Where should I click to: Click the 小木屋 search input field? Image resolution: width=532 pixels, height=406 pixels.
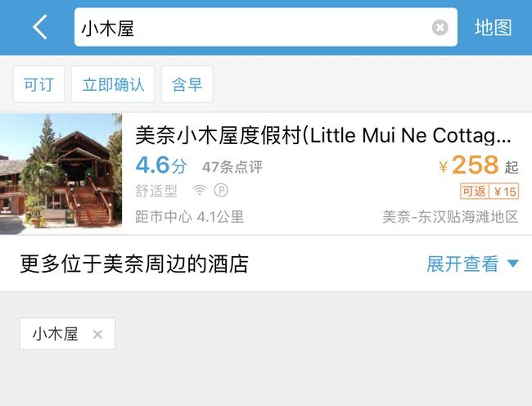pyautogui.click(x=266, y=27)
